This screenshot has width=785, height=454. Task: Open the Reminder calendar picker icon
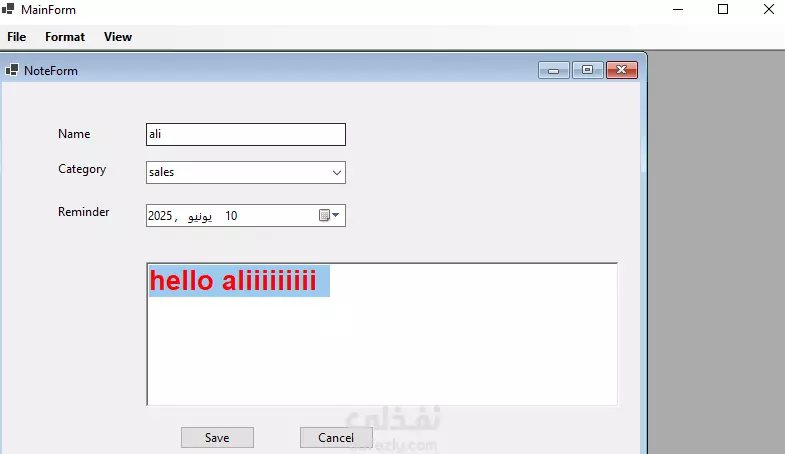(x=329, y=215)
